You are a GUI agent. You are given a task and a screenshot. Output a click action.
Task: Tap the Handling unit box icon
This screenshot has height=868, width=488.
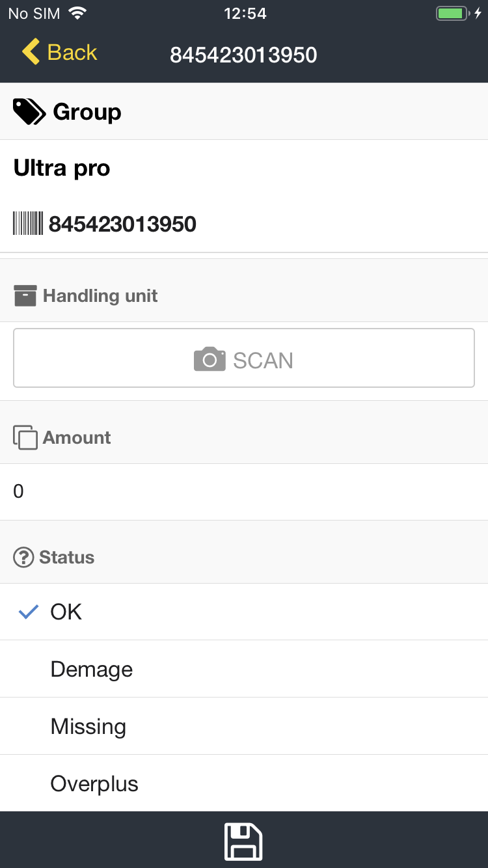(25, 296)
